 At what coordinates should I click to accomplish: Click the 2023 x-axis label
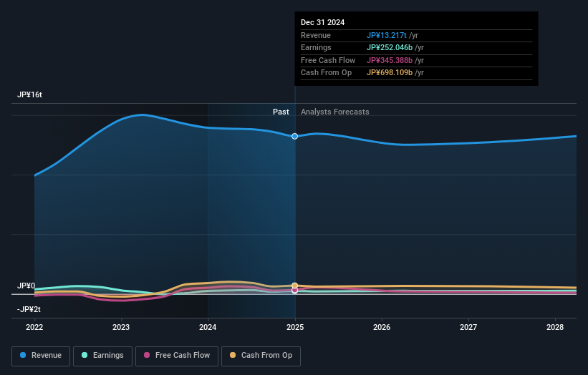[121, 327]
